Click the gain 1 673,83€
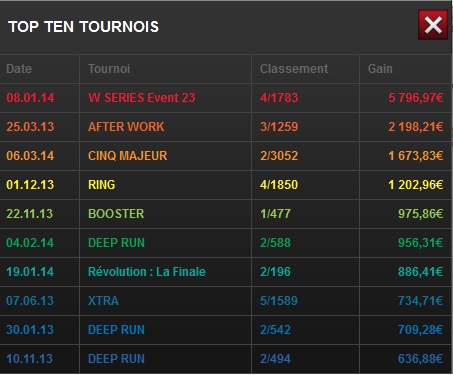This screenshot has height=375, width=453. click(x=416, y=156)
